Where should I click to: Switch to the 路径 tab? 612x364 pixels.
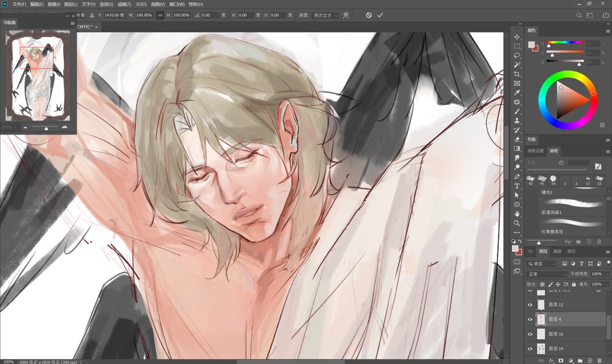571,251
